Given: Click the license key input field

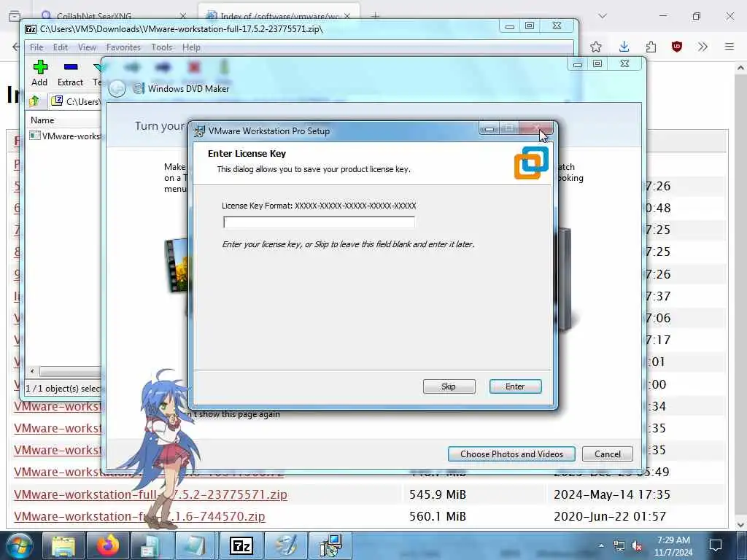Looking at the screenshot, I should pos(319,222).
